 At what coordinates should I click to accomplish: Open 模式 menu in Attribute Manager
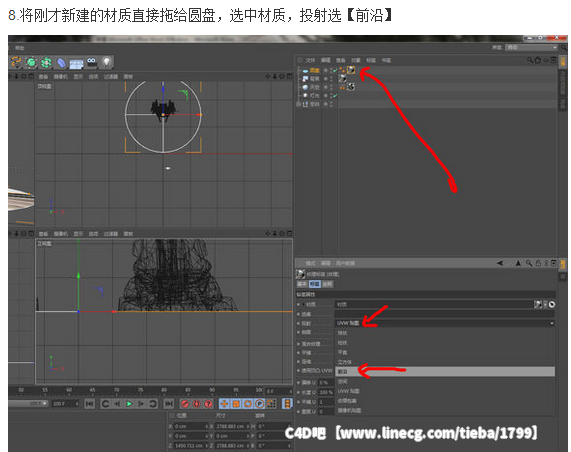tap(310, 263)
